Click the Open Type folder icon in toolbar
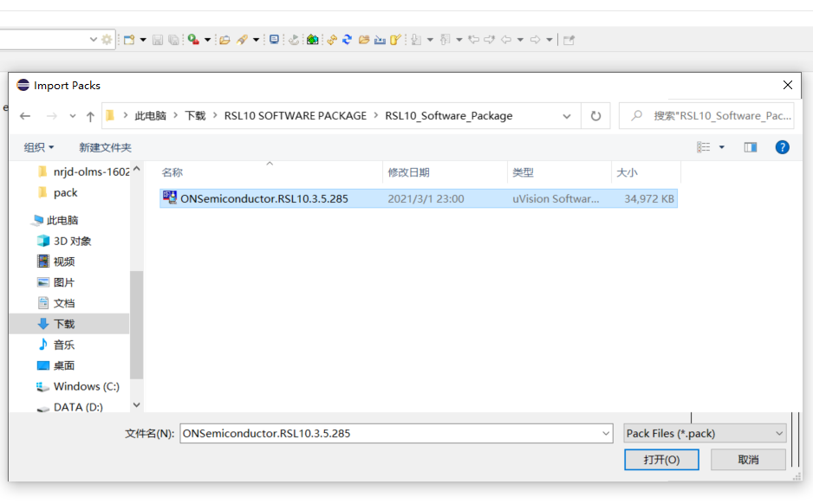This screenshot has height=504, width=813. (x=224, y=40)
